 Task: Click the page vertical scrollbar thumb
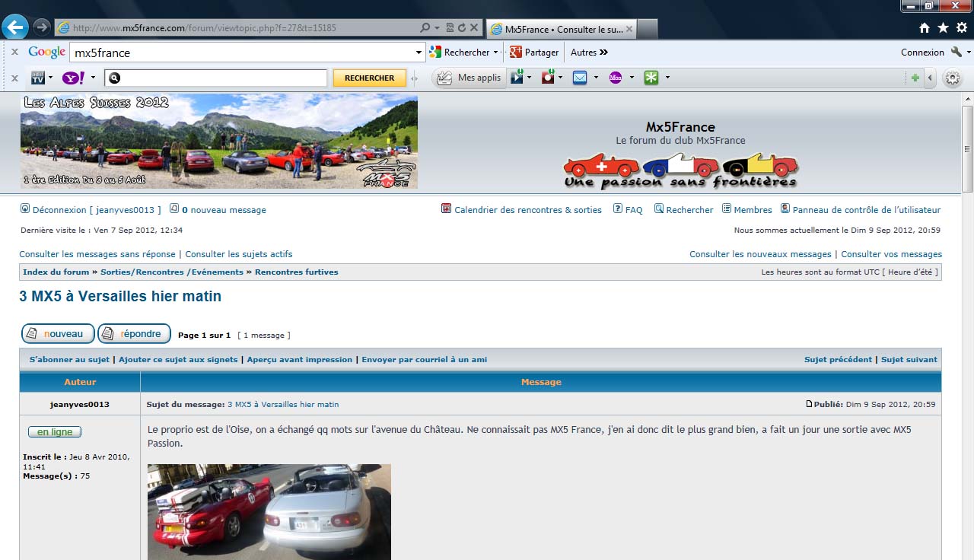(967, 149)
